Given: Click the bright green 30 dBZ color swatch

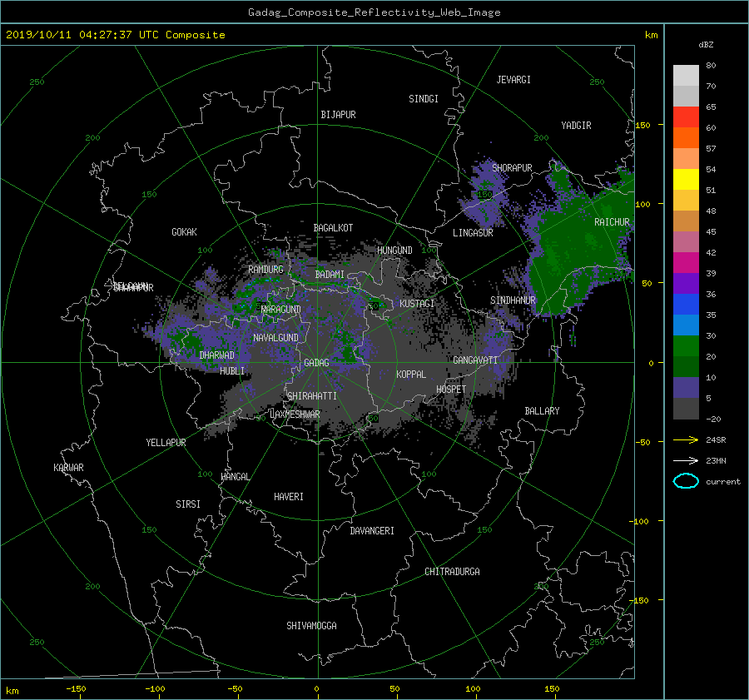Looking at the screenshot, I should [686, 345].
